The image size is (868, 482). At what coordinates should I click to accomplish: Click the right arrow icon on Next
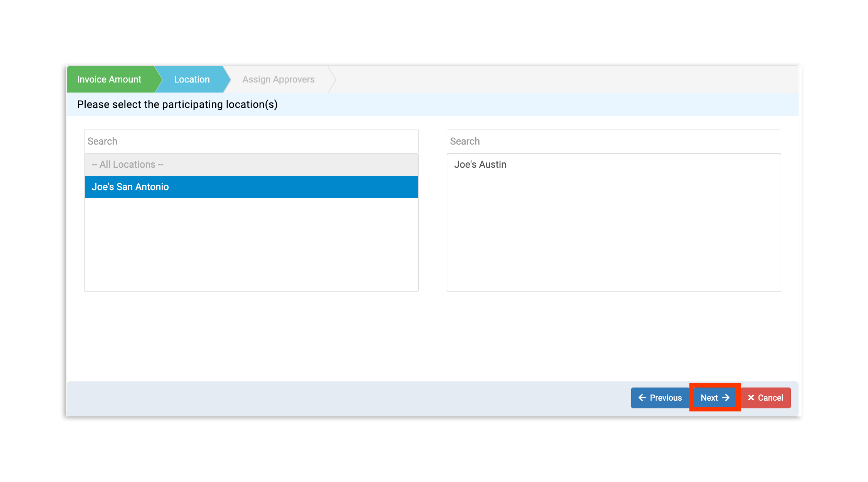(726, 398)
